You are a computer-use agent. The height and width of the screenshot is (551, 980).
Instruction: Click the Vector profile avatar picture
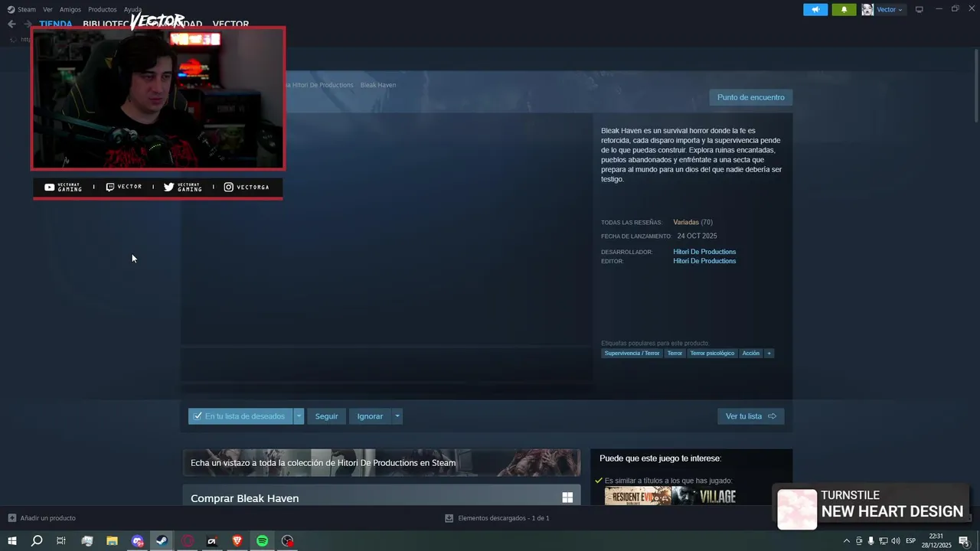[x=867, y=9]
